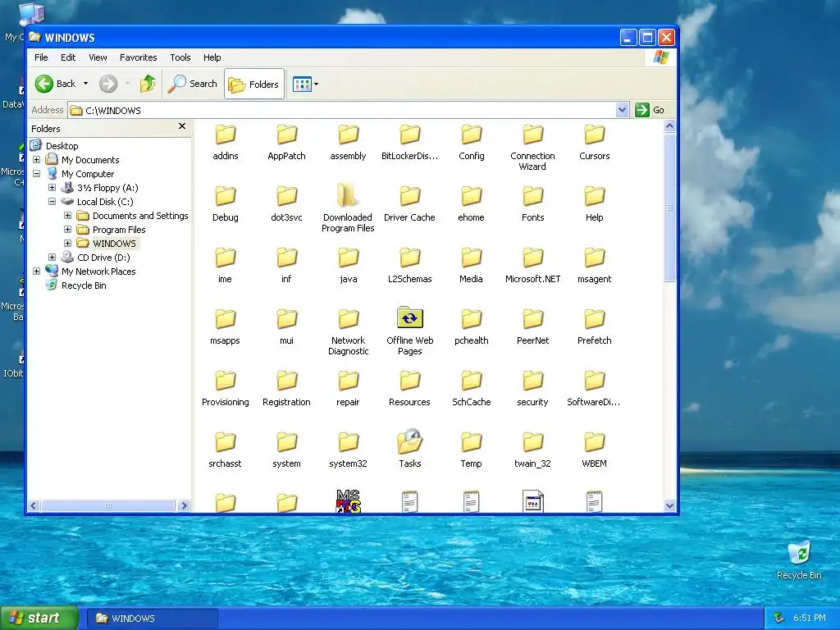Expand Program Files tree node
Viewport: 840px width, 630px height.
pos(67,230)
